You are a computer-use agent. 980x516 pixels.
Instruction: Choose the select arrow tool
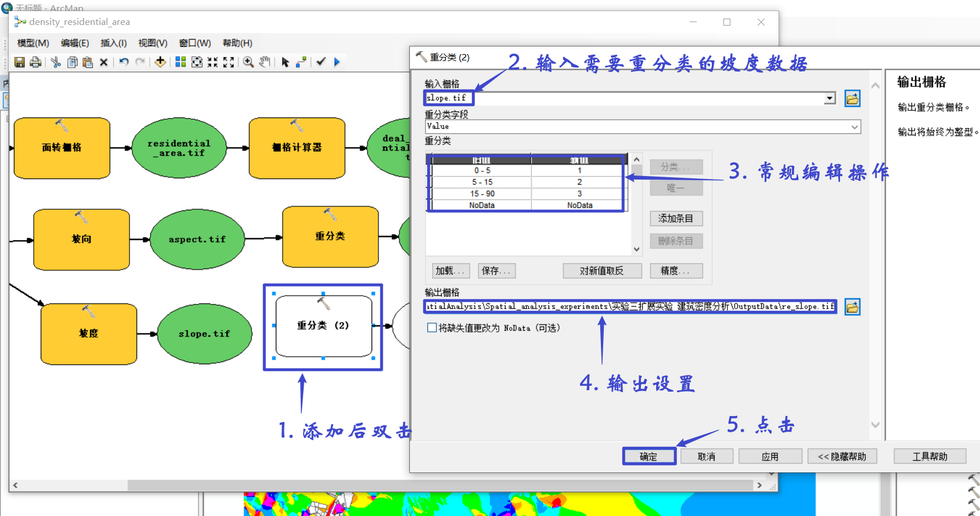click(x=285, y=62)
